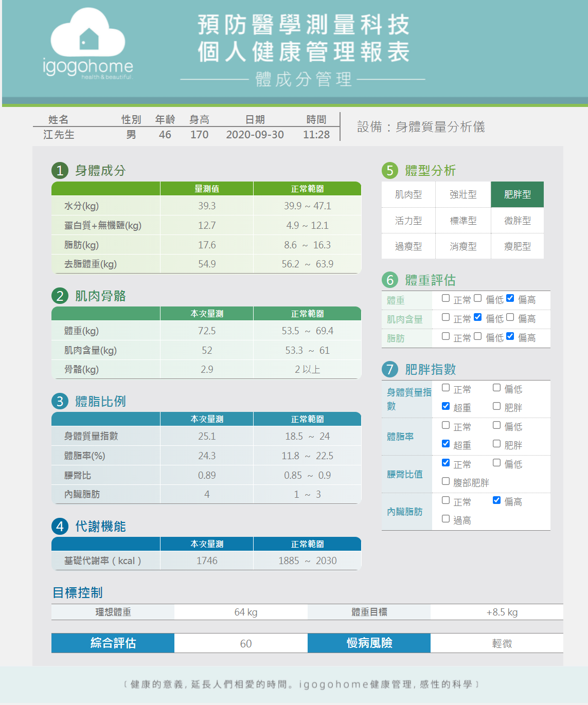The width and height of the screenshot is (588, 705).
Task: Select the 標準型 body type cell
Action: (463, 221)
